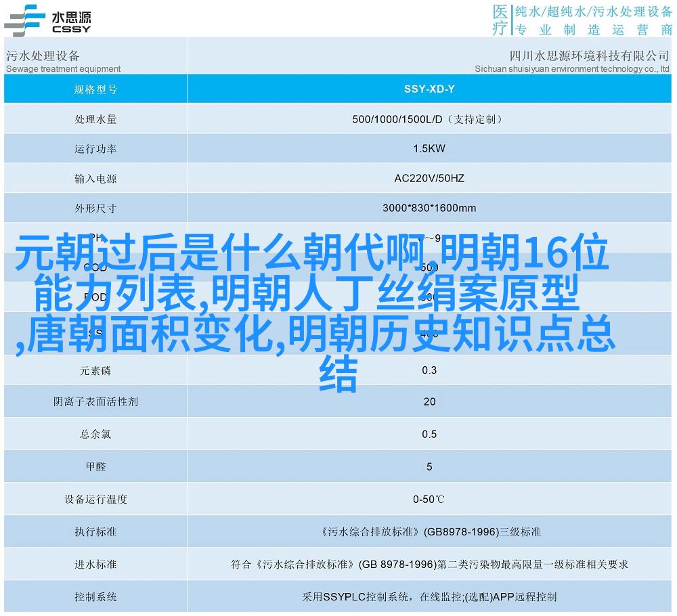Select the power value 1.5KW
Screen dimensions: 677x616
click(x=429, y=148)
